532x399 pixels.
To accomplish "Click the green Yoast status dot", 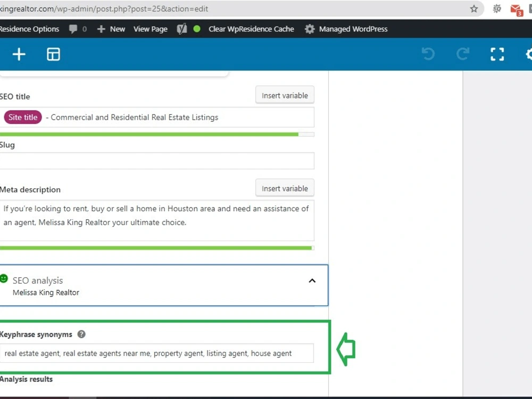I will click(x=197, y=29).
